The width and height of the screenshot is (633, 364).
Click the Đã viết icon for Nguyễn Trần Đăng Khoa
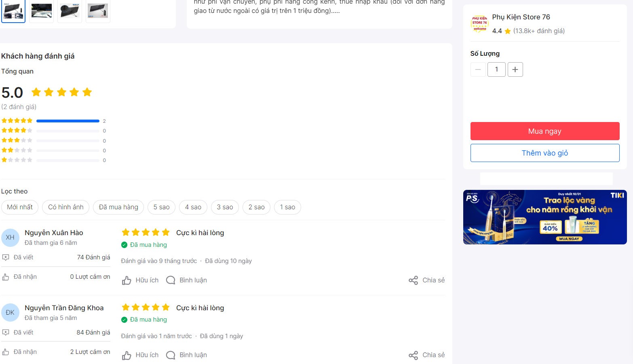(x=6, y=332)
